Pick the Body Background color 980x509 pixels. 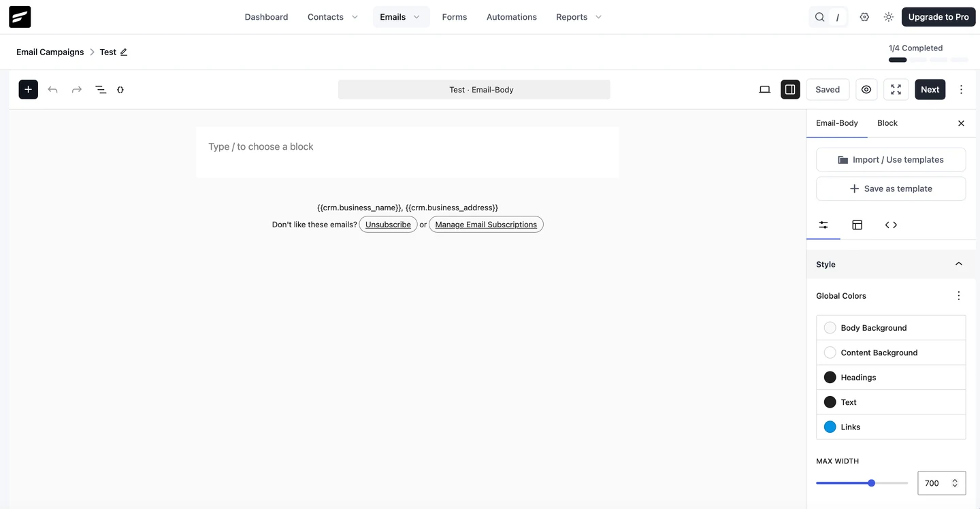pyautogui.click(x=891, y=328)
